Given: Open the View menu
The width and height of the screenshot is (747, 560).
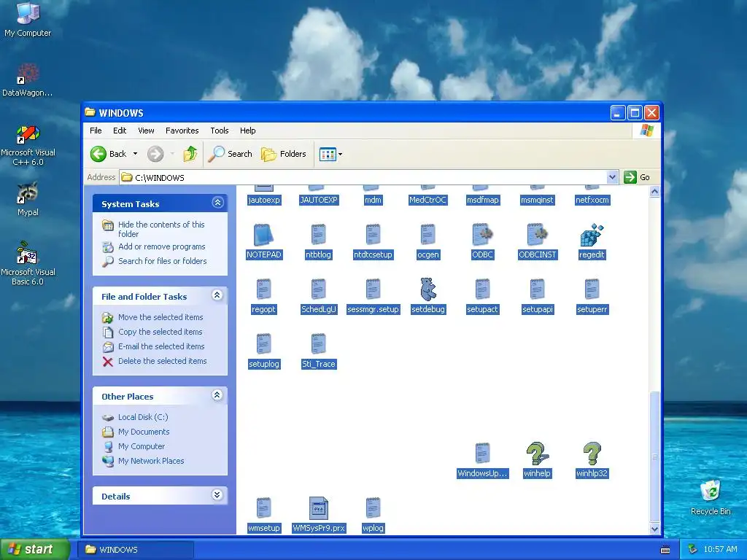Looking at the screenshot, I should pos(146,131).
